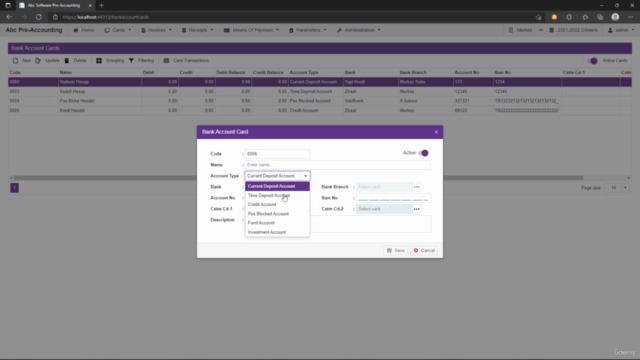Open the browser profile avatar
Viewport: 640px width, 360px height.
click(x=615, y=17)
